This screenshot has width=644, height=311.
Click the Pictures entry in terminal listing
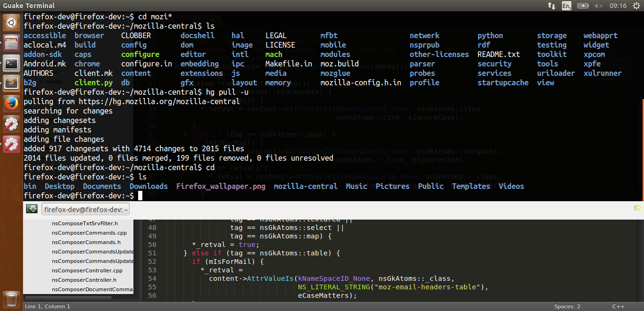393,186
